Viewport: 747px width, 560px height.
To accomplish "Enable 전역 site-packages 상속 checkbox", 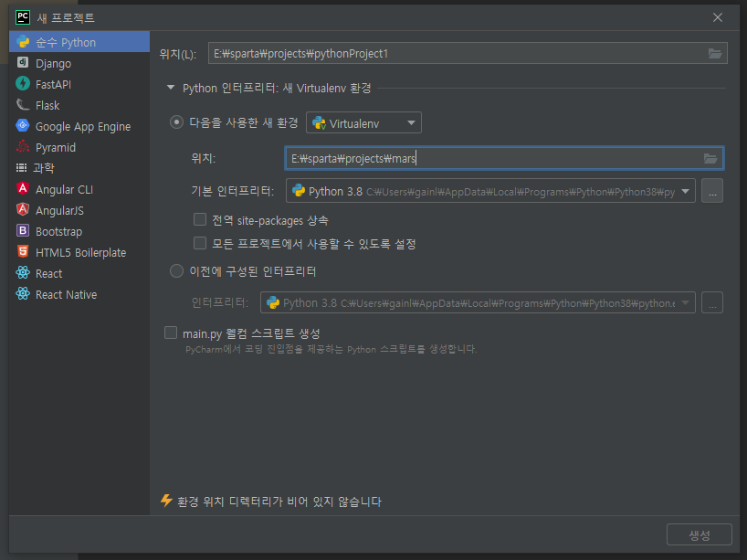I will (200, 219).
